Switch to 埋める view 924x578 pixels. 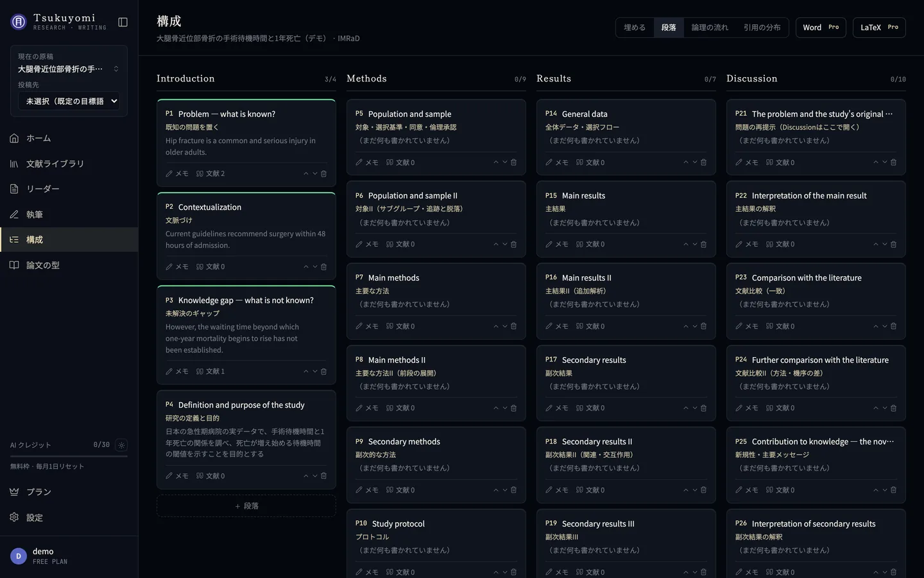click(x=635, y=28)
